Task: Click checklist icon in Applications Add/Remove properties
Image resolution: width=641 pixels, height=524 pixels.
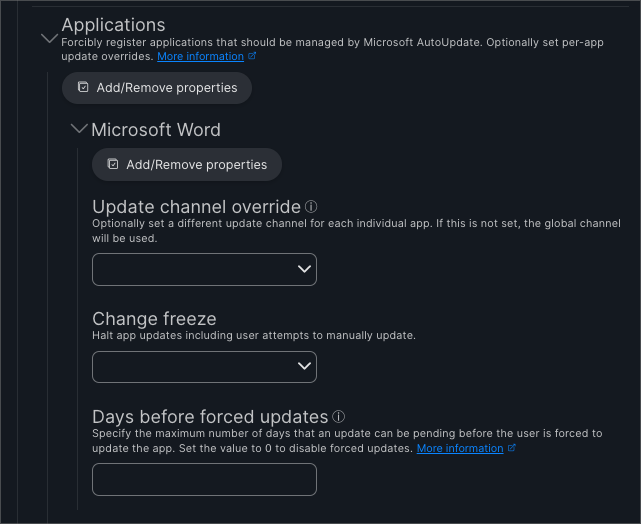Action: [x=83, y=87]
